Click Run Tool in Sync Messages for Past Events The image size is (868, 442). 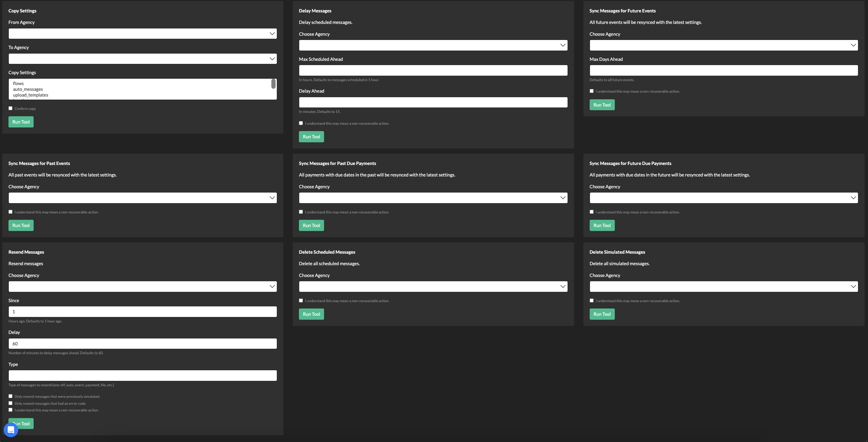(x=21, y=225)
